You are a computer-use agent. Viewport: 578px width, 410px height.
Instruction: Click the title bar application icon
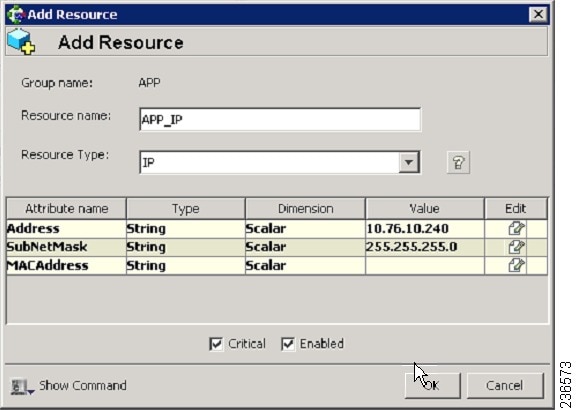pos(16,15)
